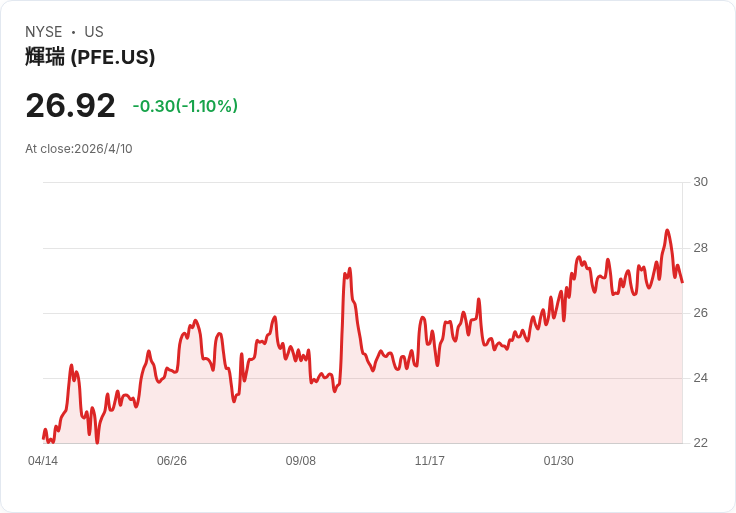Click the chart's highest peak near 28.5
This screenshot has height=513, width=736.
click(x=667, y=231)
